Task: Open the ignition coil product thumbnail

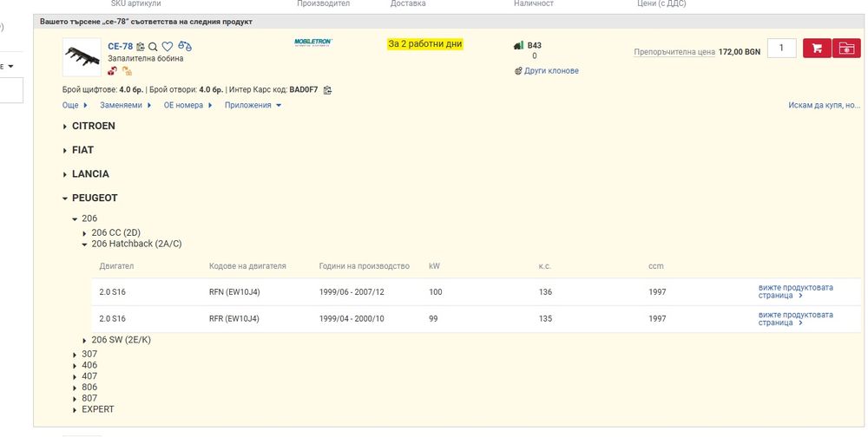Action: point(82,57)
